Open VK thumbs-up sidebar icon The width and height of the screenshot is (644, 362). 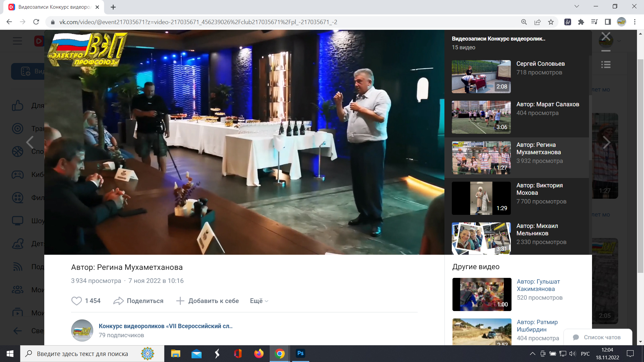point(17,106)
